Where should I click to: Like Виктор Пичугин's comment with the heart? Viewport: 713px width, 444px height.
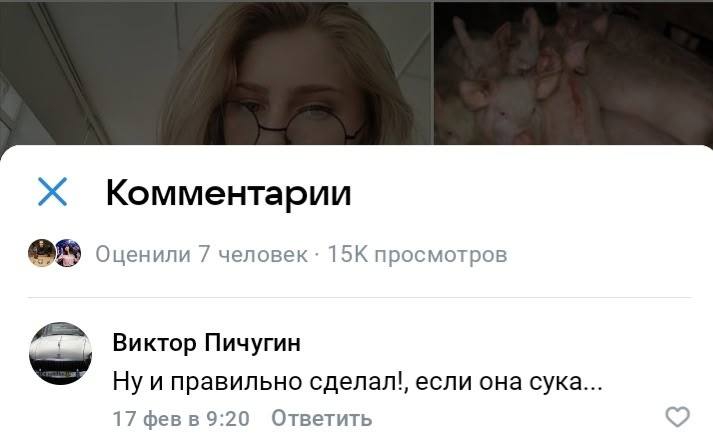coord(678,417)
